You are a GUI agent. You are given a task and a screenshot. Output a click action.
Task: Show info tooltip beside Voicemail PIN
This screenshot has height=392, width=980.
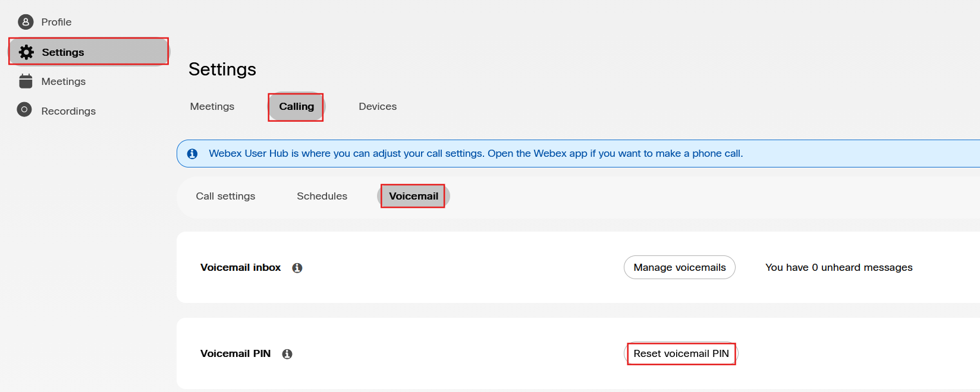[x=287, y=354]
